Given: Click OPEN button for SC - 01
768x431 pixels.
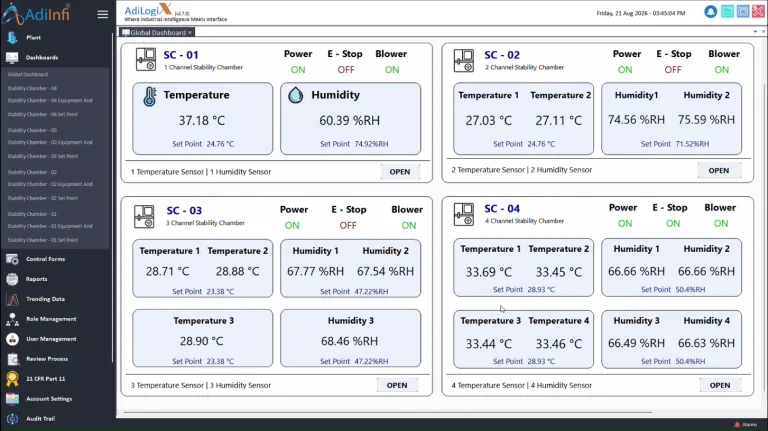Looking at the screenshot, I should pos(400,172).
